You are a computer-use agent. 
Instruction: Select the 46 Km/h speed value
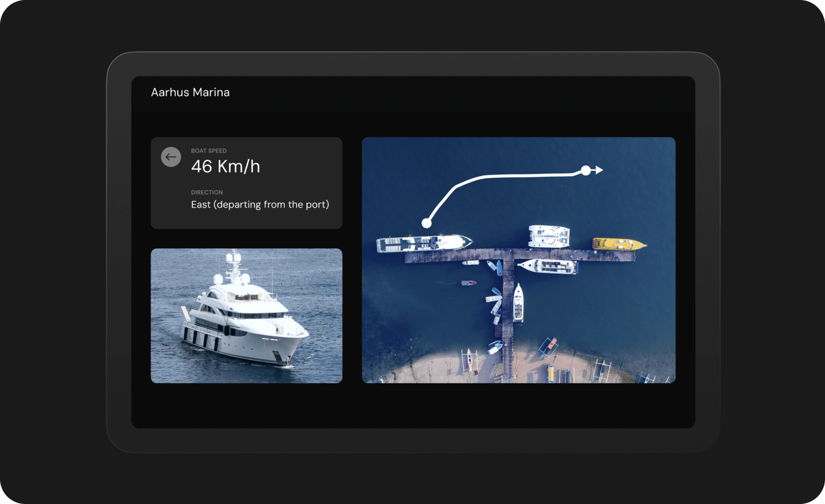click(x=225, y=166)
